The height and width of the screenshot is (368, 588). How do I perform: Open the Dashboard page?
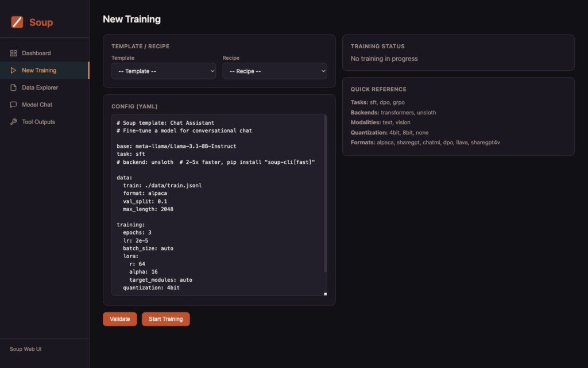pyautogui.click(x=45, y=53)
